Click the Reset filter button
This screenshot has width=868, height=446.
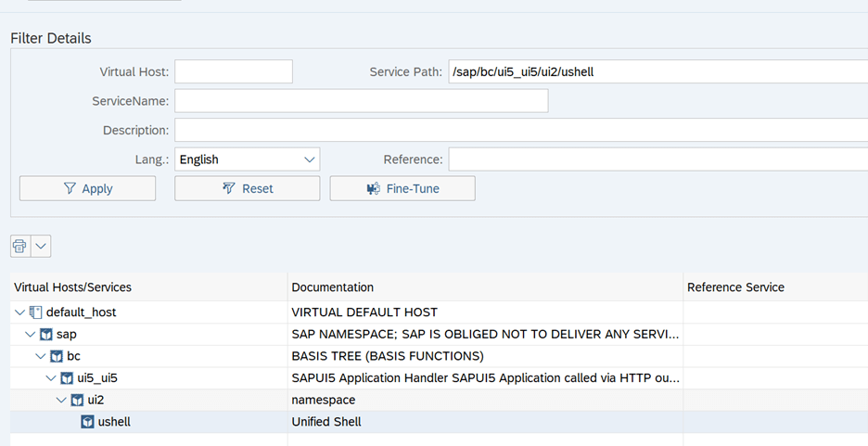247,188
